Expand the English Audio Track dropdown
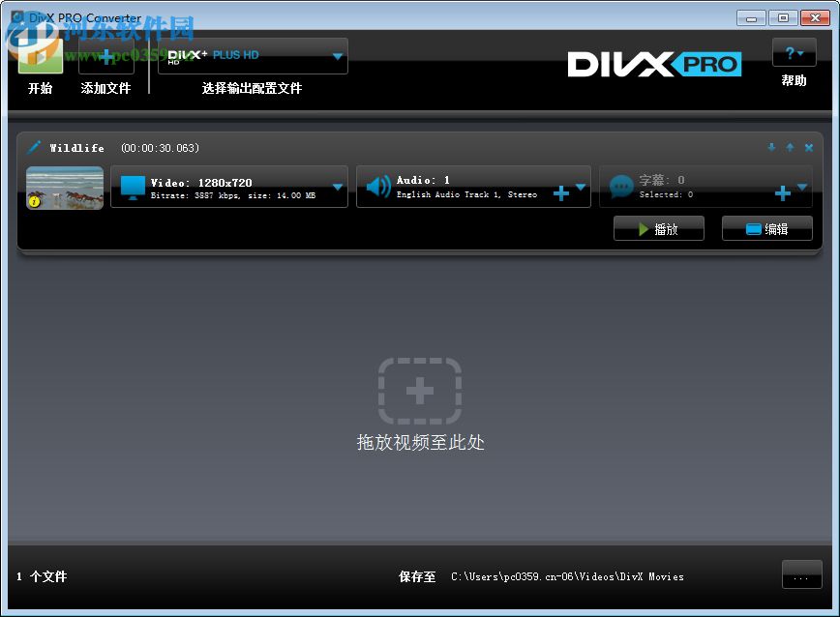Image resolution: width=840 pixels, height=617 pixels. coord(581,187)
